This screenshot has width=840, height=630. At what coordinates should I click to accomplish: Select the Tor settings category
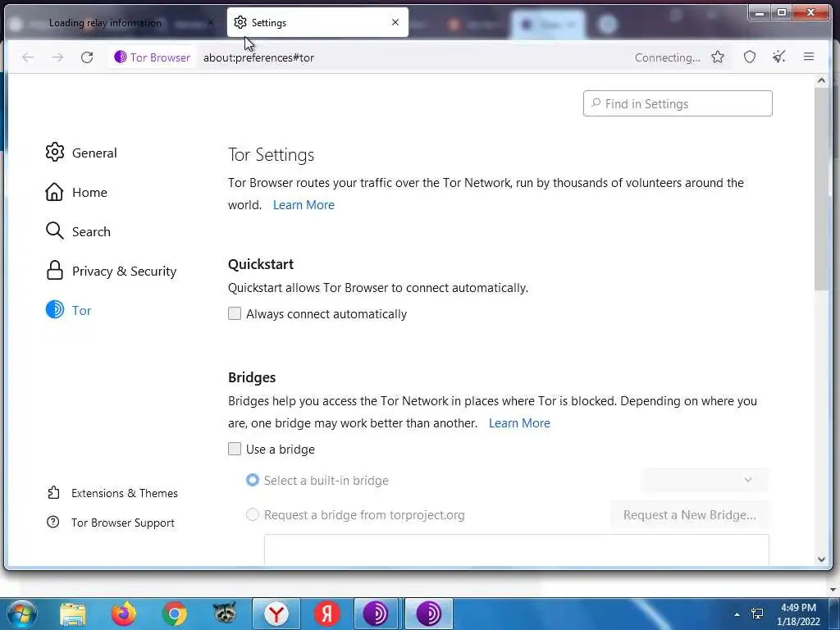pos(69,310)
